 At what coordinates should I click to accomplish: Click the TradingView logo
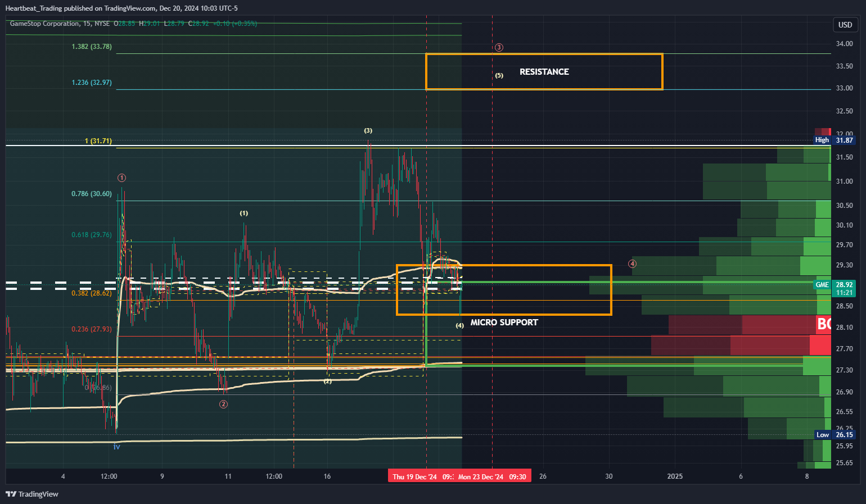pos(32,494)
